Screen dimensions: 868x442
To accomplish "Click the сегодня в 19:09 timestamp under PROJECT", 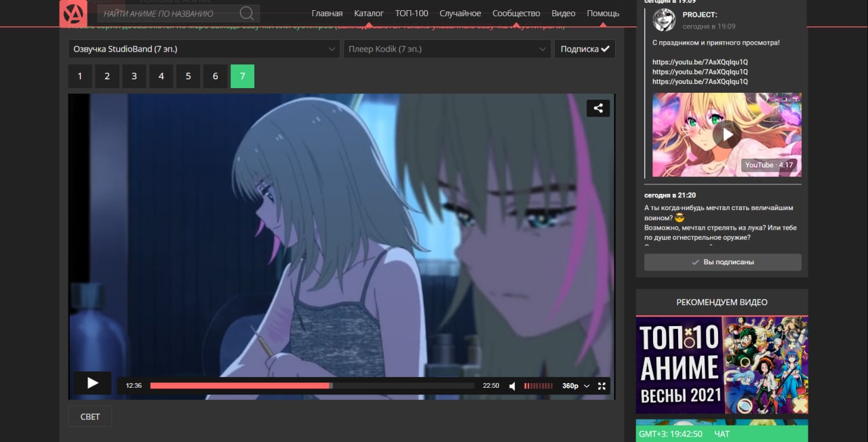I will (709, 26).
